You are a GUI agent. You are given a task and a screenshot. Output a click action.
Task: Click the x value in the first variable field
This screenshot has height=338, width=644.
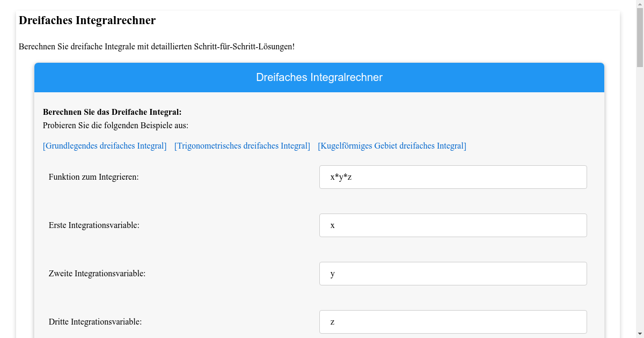coord(333,225)
